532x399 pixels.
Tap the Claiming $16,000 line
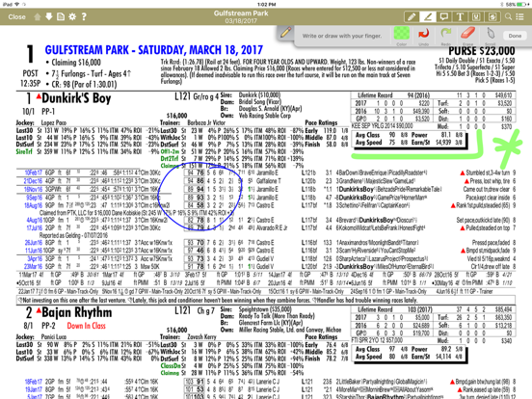[76, 63]
